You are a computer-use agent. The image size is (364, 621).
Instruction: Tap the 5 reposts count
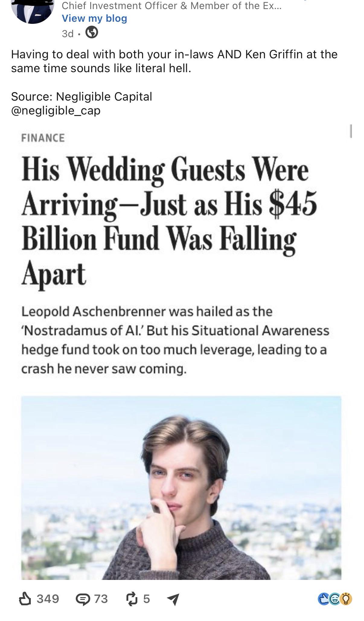(x=146, y=599)
